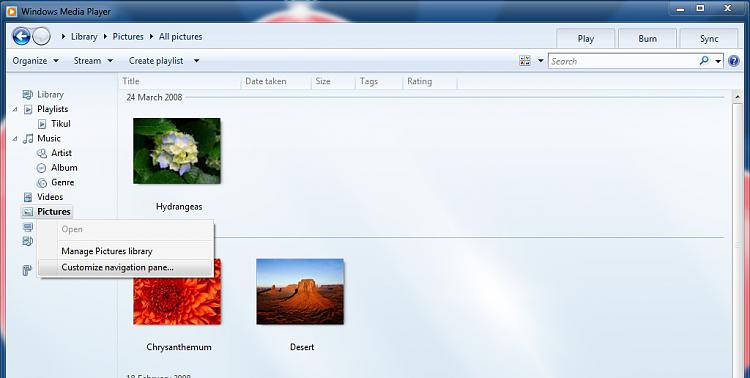Click the search magnifier icon
This screenshot has height=378, width=750.
(x=704, y=61)
